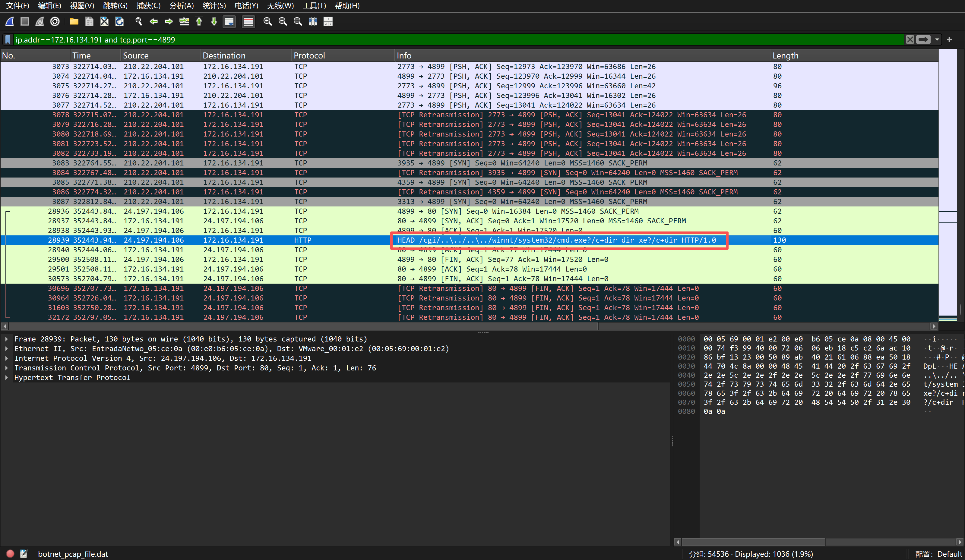This screenshot has height=560, width=965.
Task: Click the find packet magnifier icon
Action: [139, 22]
